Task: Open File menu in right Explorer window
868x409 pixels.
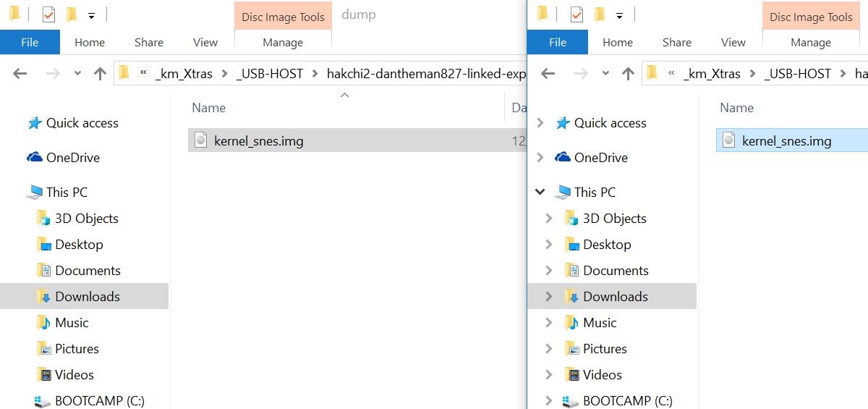Action: 558,42
